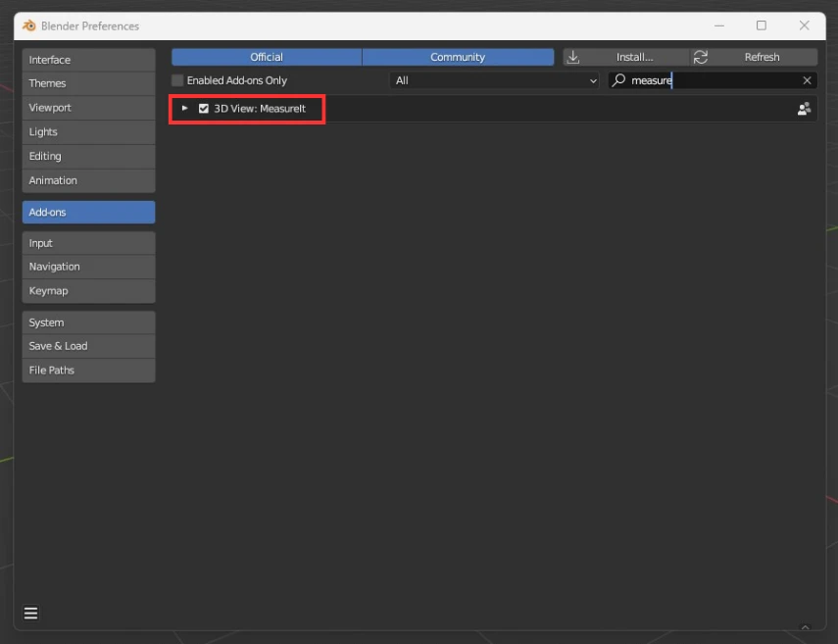Go to Lights preferences
Screen dimensions: 838x644
pos(89,131)
